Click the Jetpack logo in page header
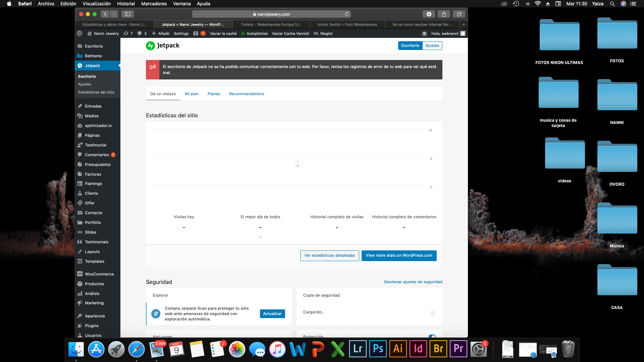Viewport: 644px width, 362px height. [163, 46]
